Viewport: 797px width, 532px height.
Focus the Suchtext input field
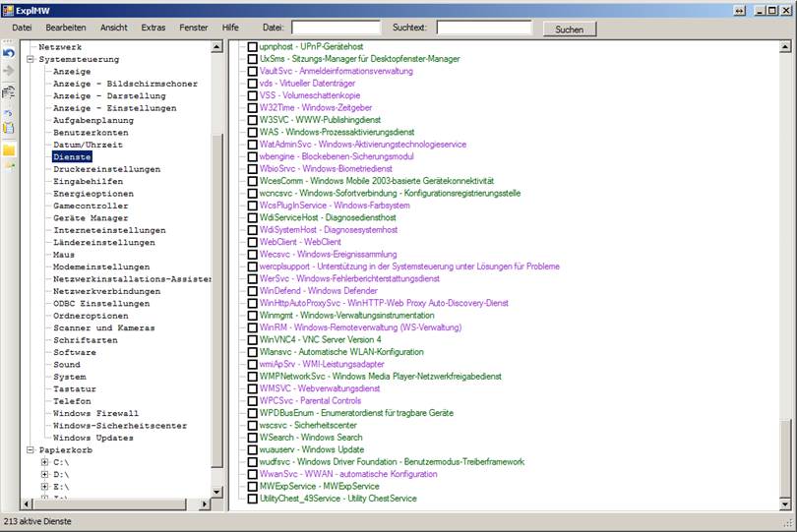pos(484,28)
